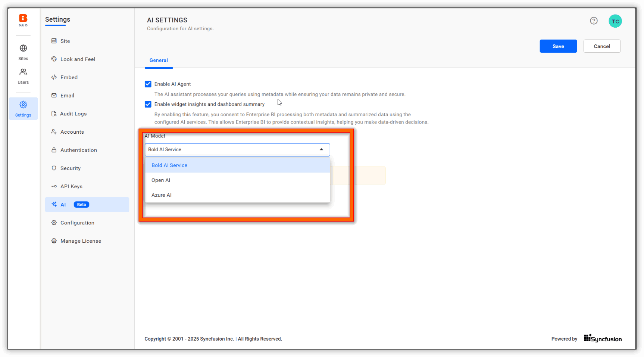Screen dimensions: 644x357
Task: Open Manage License page
Action: (x=87, y=241)
